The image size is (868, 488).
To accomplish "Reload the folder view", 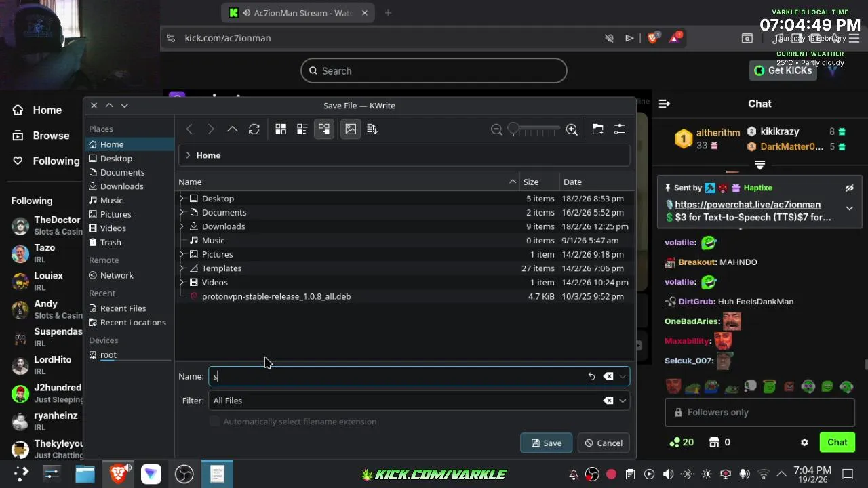I will pyautogui.click(x=254, y=129).
